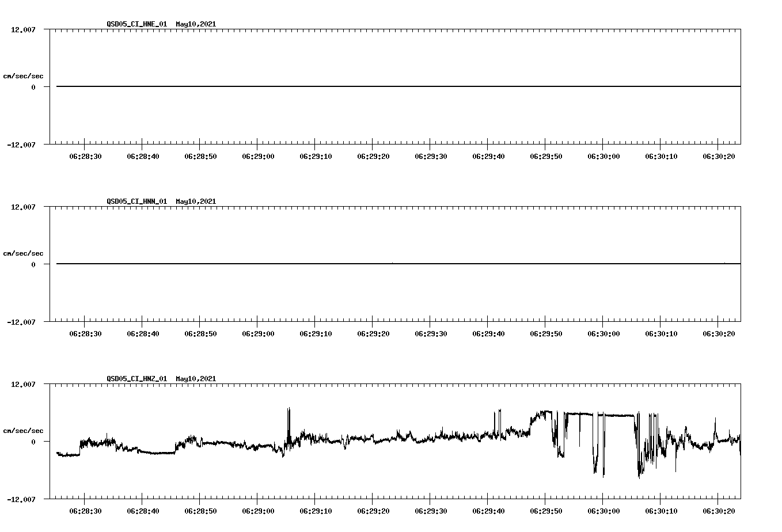Image resolution: width=782 pixels, height=532 pixels.
Task: Click 06:28:40 time label under HNZ plot
Action: [x=143, y=511]
